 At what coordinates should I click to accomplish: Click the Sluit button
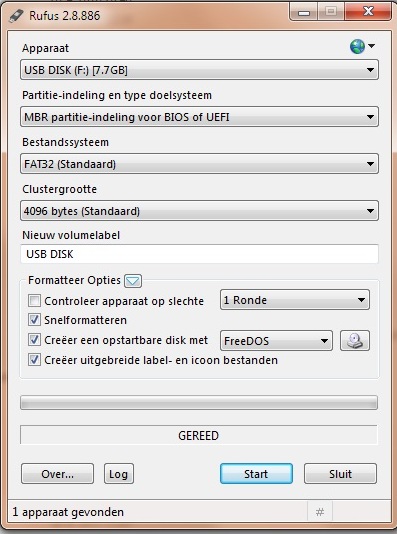coord(340,474)
